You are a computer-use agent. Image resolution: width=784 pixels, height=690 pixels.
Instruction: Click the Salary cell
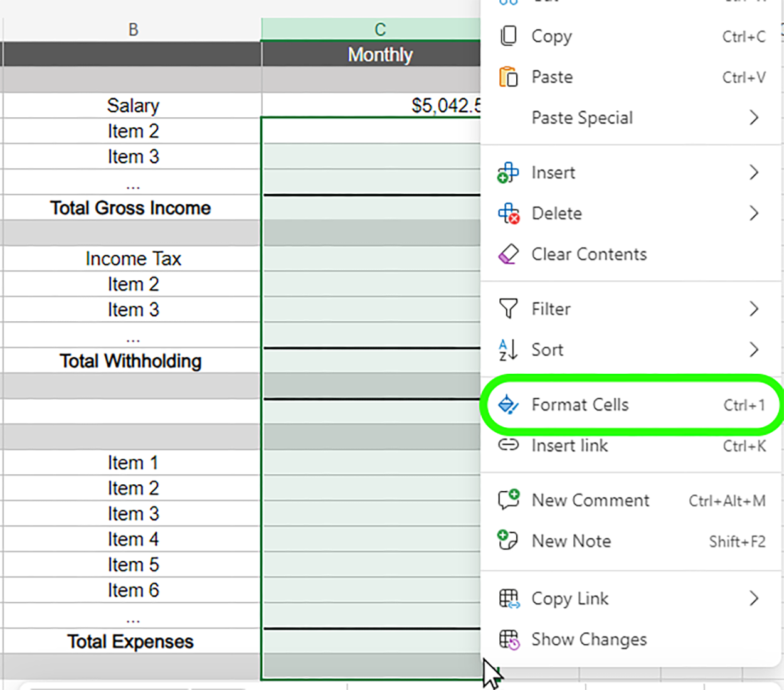pos(133,105)
